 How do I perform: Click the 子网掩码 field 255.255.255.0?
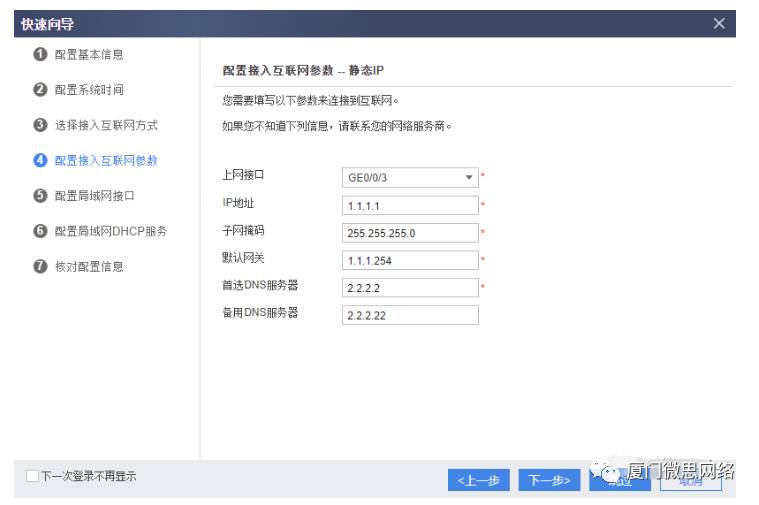tap(410, 233)
